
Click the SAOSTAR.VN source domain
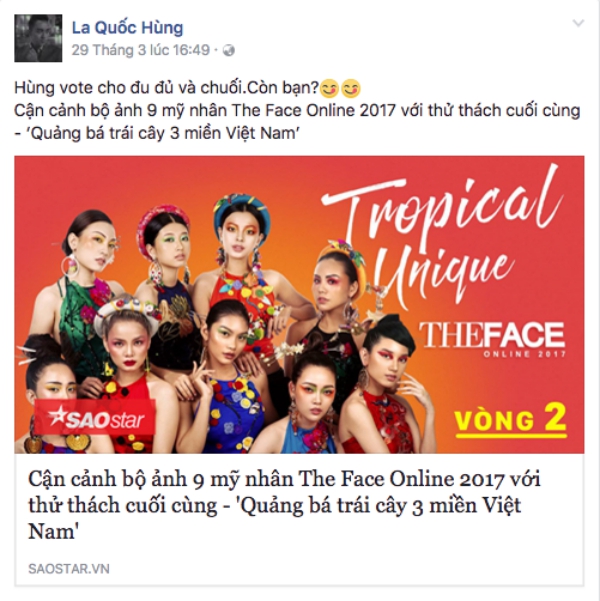69,569
